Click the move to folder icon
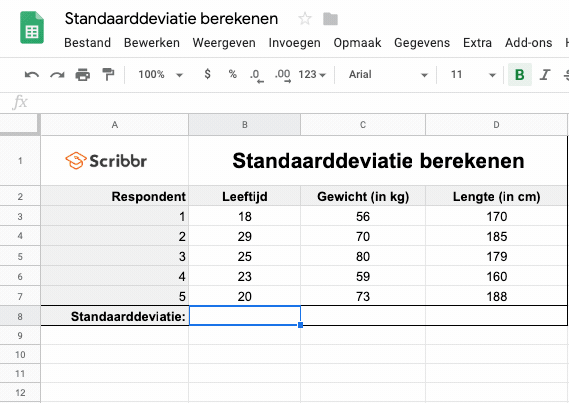Viewport: 569px width, 403px height. [330, 19]
